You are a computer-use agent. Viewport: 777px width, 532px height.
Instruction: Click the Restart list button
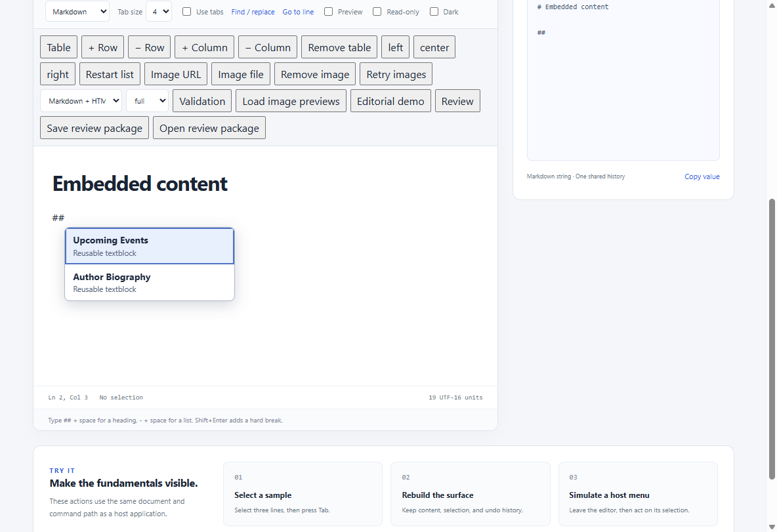pos(110,74)
